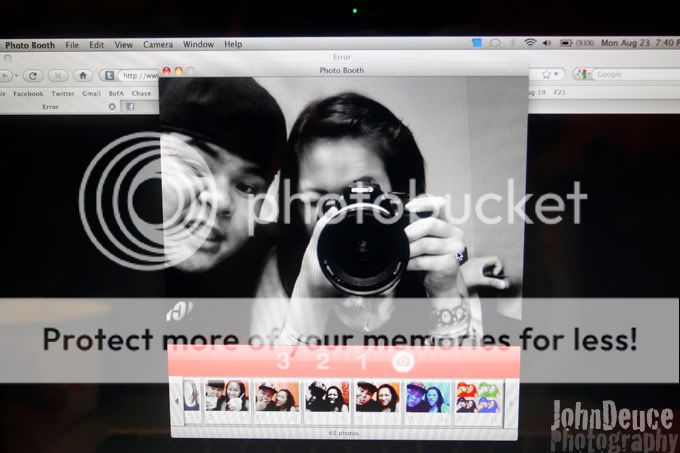The image size is (680, 453).
Task: Select the blue-purple tinted thumbnail
Action: coord(428,396)
